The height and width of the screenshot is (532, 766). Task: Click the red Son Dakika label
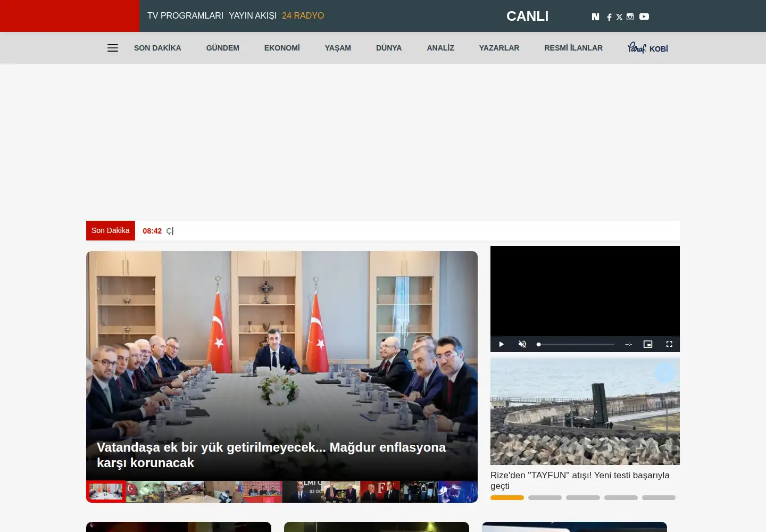click(x=111, y=230)
